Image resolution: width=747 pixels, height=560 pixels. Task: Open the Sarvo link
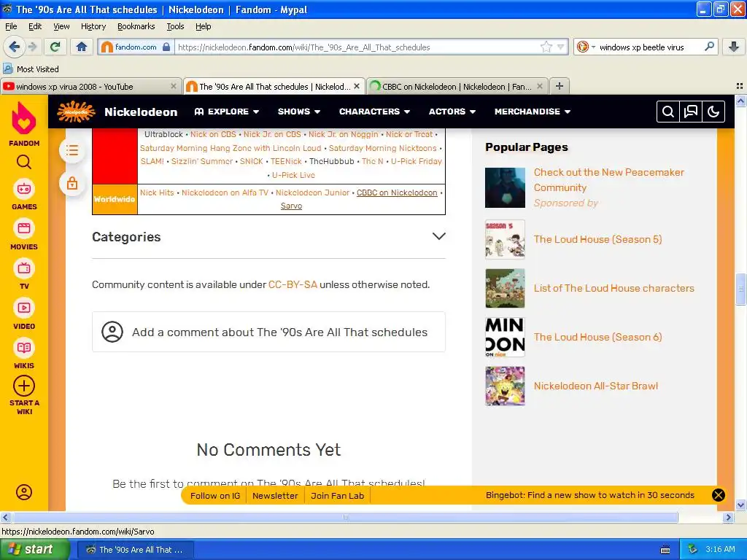291,206
